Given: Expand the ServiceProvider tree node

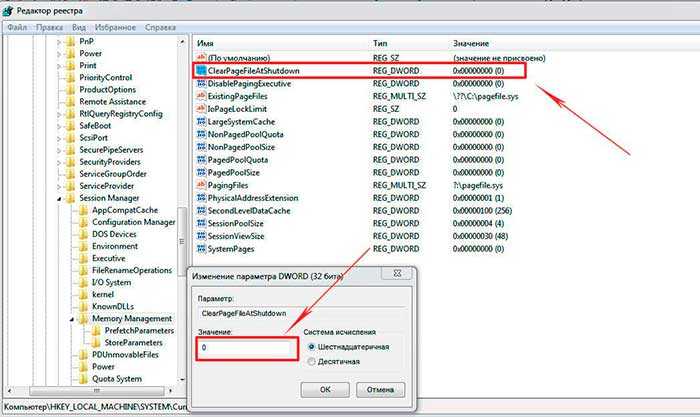Looking at the screenshot, I should (59, 187).
